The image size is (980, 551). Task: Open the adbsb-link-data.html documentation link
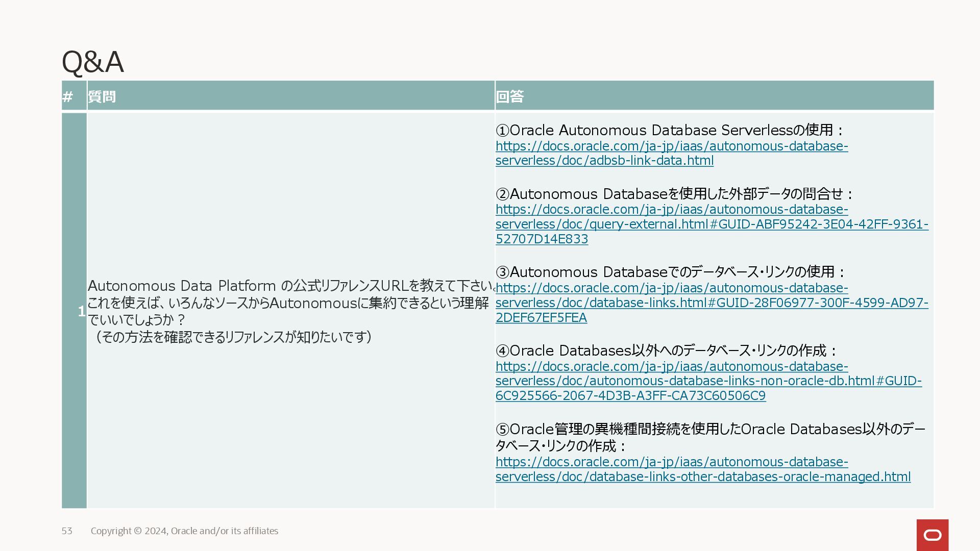coord(672,153)
